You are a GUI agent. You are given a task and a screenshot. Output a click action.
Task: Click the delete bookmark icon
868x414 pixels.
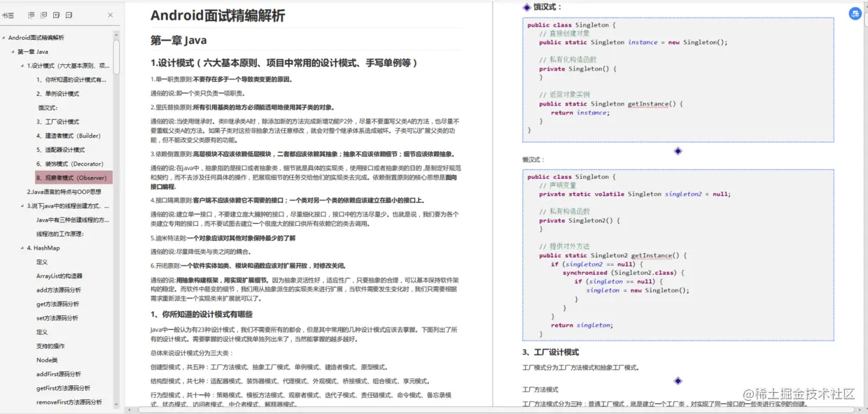69,15
